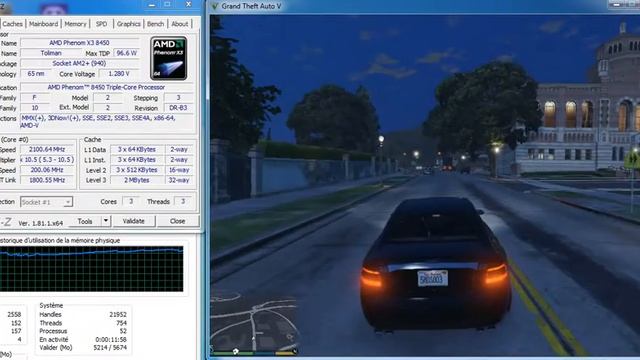Select the '1.280 V' core voltage value
Screen dimensions: 640x360
click(119, 74)
